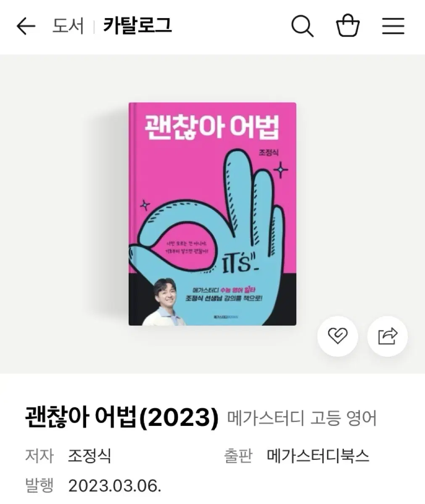Click the title 괜찮아 어법(2023)
425x504 pixels.
[122, 417]
